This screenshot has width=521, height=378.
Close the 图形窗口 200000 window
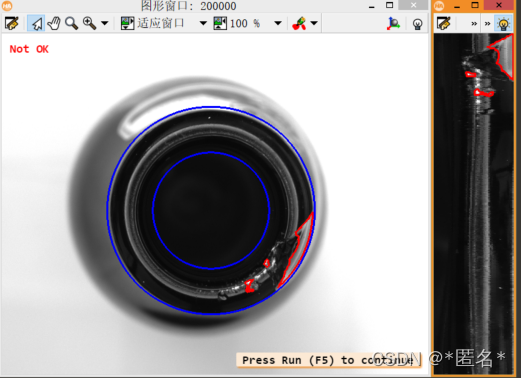pos(413,5)
